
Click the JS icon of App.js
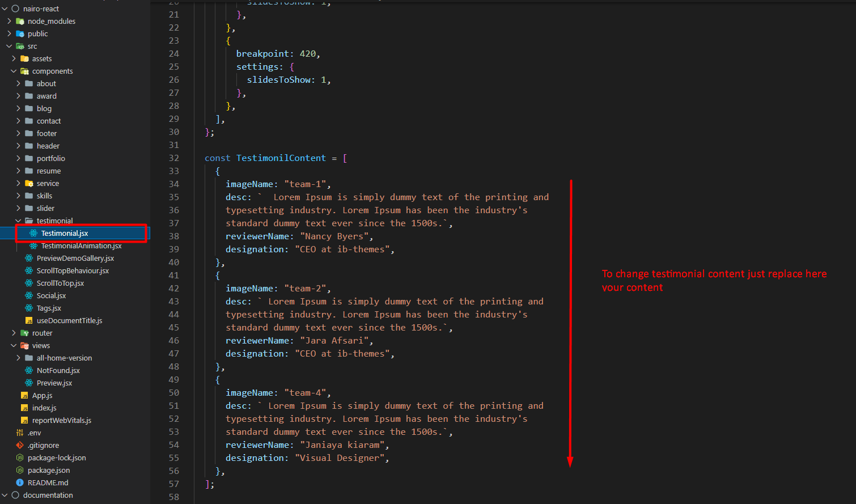pos(24,395)
